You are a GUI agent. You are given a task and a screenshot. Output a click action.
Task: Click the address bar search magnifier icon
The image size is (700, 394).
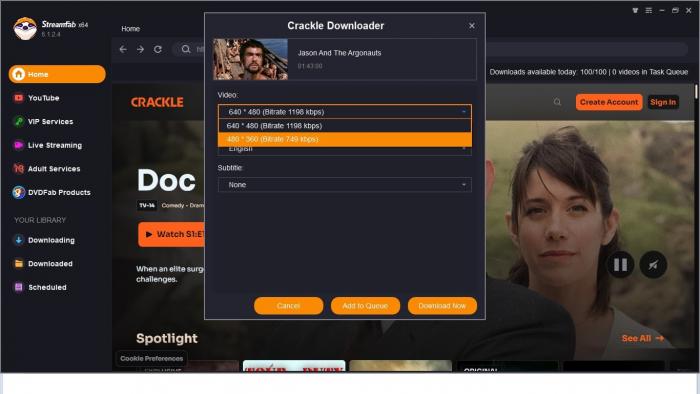186,49
